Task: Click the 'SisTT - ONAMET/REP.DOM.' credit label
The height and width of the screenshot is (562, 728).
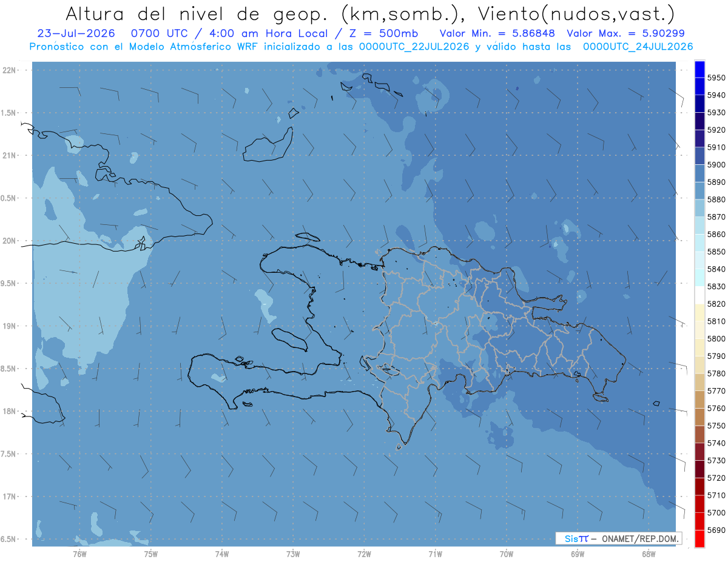Action: coord(619,538)
